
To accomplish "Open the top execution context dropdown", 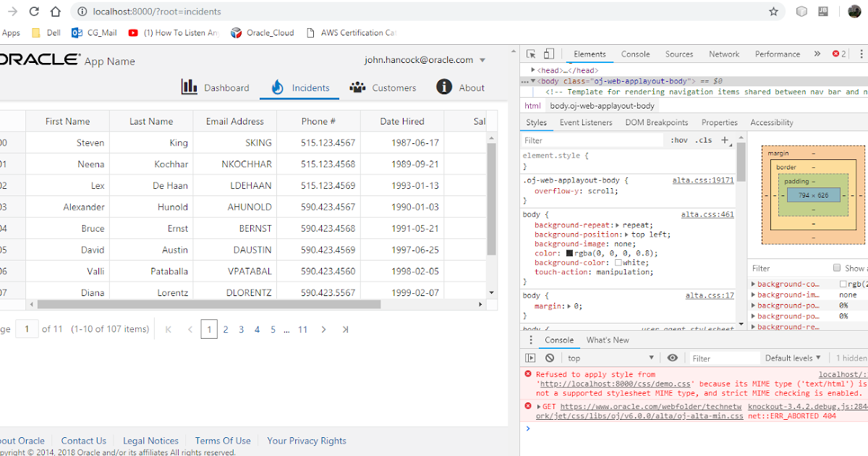I will click(574, 357).
